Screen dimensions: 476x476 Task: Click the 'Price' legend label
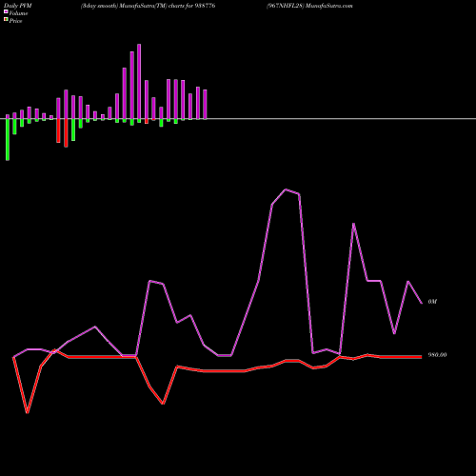pos(15,21)
